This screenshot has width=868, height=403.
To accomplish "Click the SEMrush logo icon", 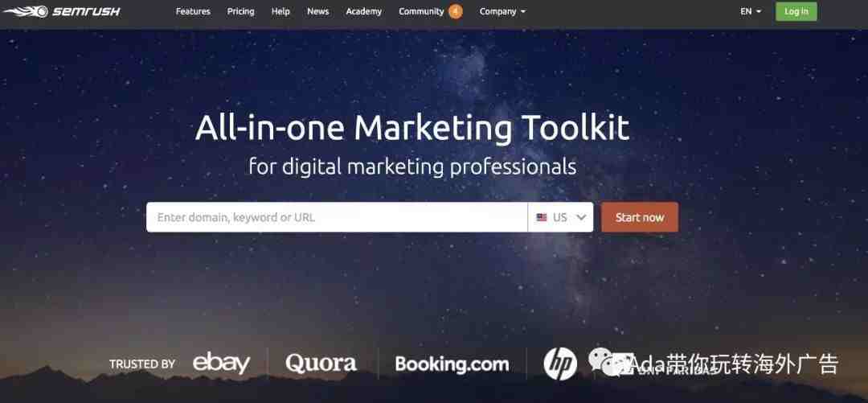I will 26,11.
